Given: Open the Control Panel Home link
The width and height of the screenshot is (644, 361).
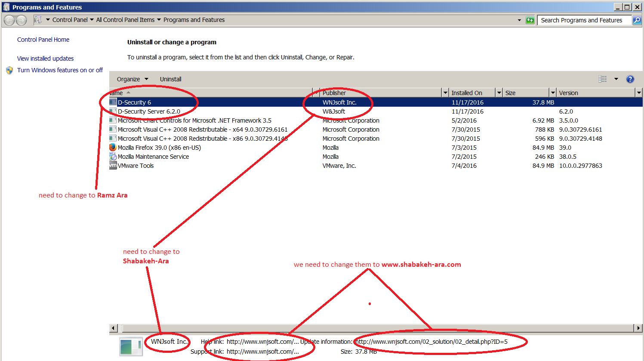Looking at the screenshot, I should pyautogui.click(x=43, y=40).
